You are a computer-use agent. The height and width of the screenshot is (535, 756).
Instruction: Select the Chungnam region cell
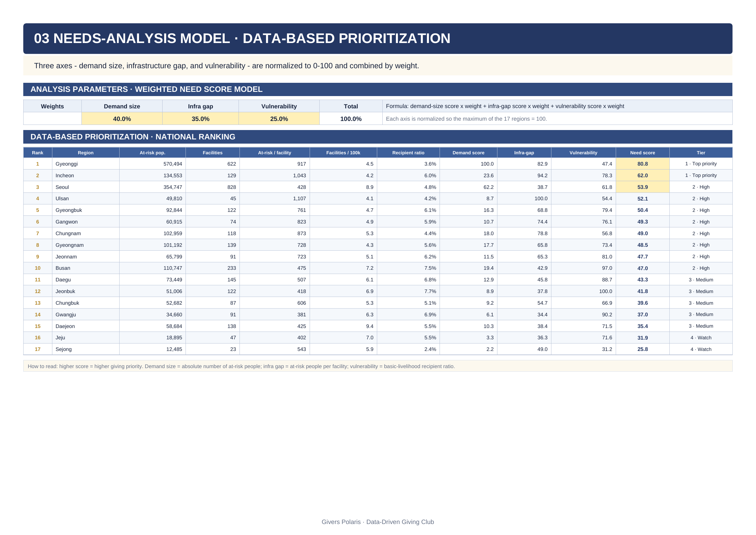click(86, 233)
